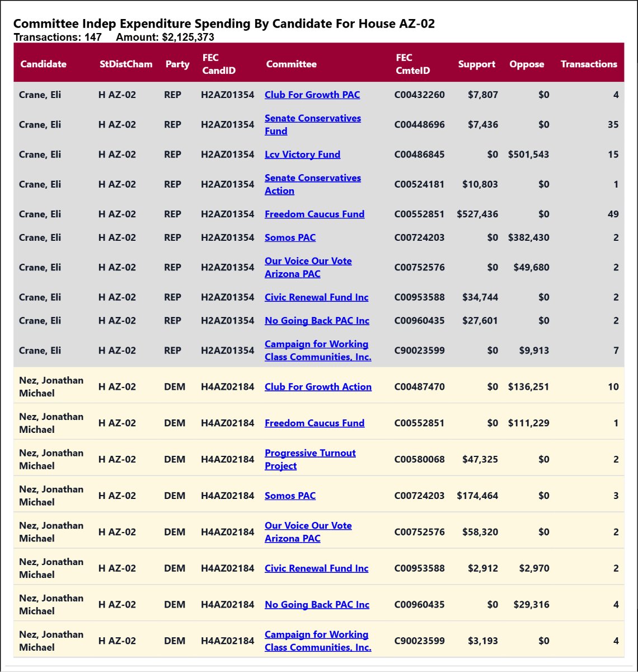Open Campaign for Working Class Communities for Crane
The height and width of the screenshot is (672, 638).
point(318,350)
